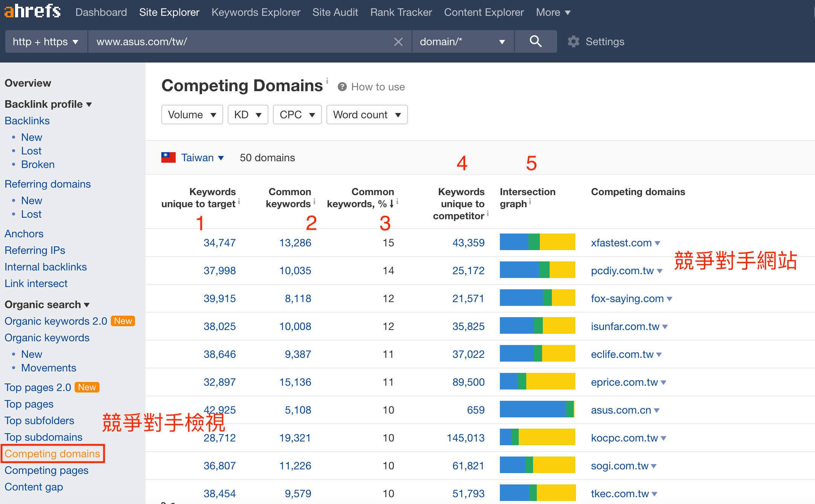815x504 pixels.
Task: Click intersection graph bar for asus.com.cn
Action: click(x=538, y=409)
